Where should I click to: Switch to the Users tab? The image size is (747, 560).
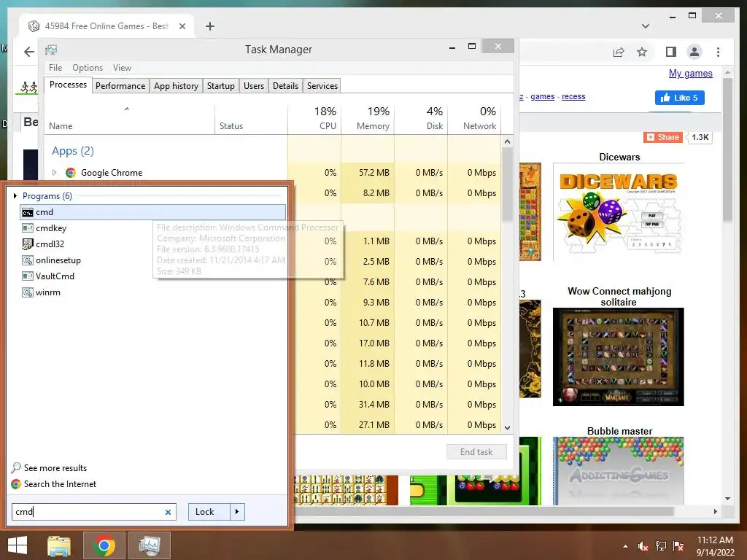tap(253, 86)
